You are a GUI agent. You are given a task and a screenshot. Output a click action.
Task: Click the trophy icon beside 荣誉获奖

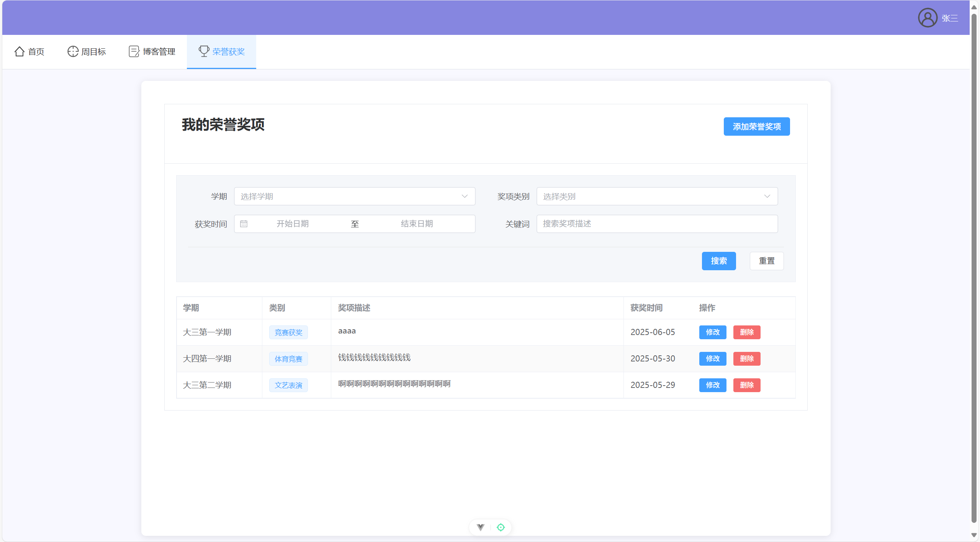204,51
